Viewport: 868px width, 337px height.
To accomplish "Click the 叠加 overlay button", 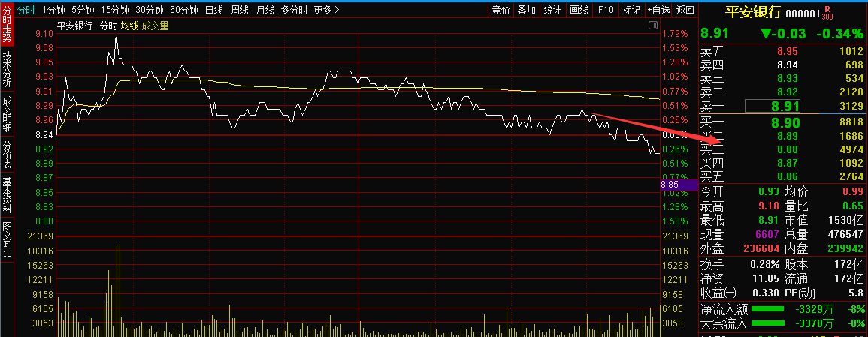I will pos(527,10).
